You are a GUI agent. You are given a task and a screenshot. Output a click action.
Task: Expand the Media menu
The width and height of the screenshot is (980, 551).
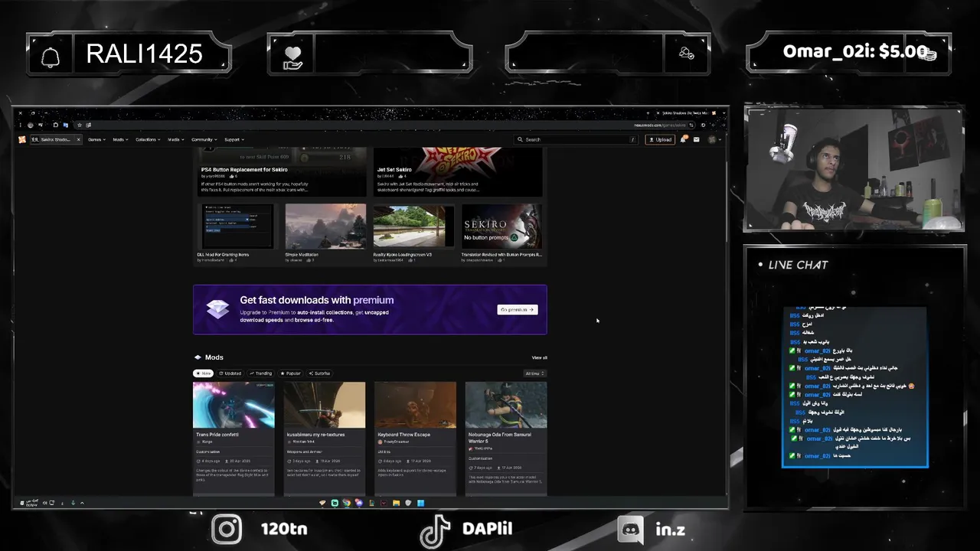pyautogui.click(x=175, y=139)
